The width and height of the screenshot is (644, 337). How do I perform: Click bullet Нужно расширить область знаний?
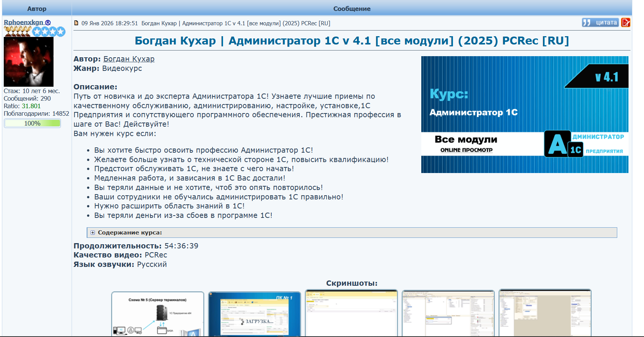(x=170, y=206)
